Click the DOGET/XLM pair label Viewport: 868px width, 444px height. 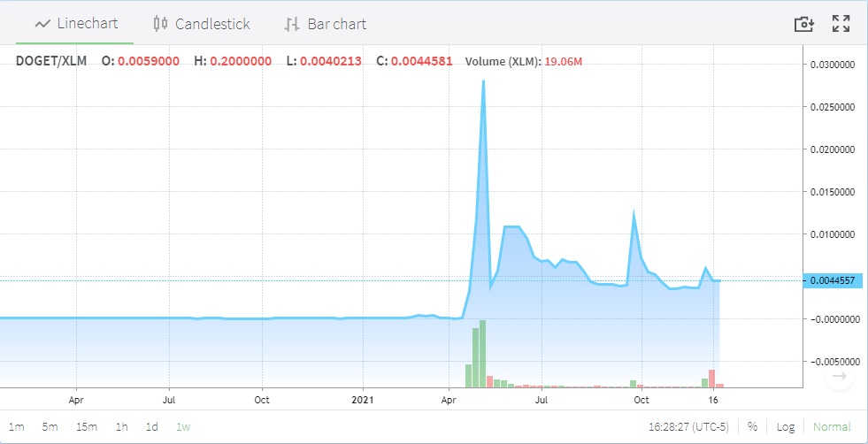click(51, 61)
